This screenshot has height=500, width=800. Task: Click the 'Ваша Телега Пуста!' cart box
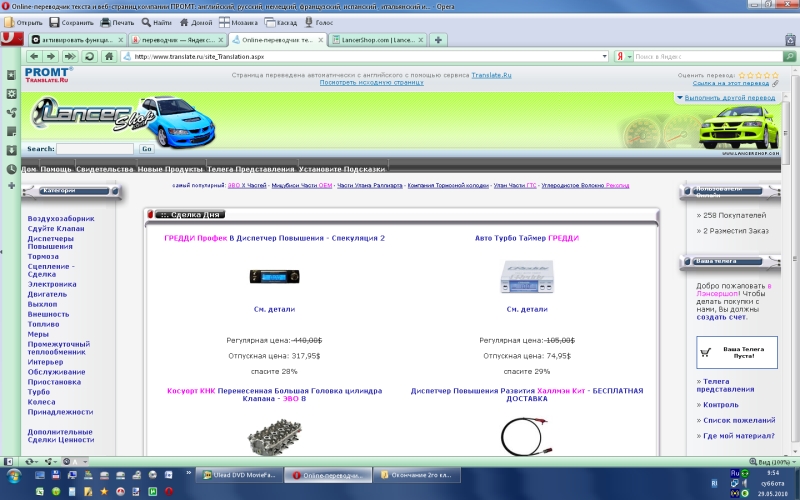737,352
